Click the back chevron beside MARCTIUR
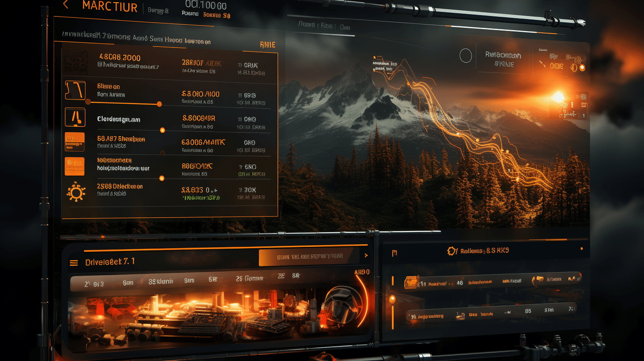The width and height of the screenshot is (644, 361). 65,5
